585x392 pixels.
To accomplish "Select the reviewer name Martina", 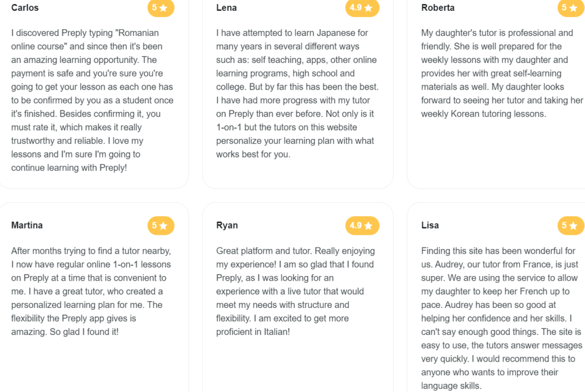I will 27,225.
